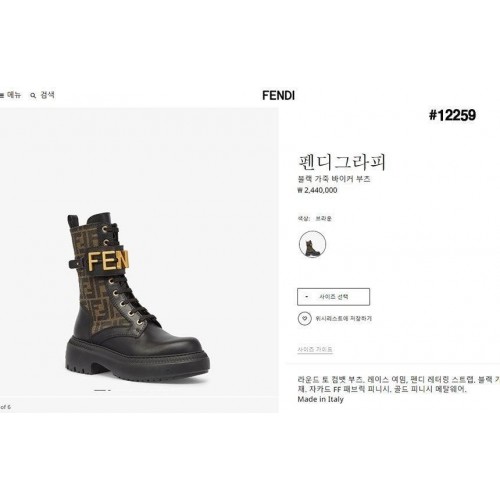Screen dimensions: 500x500
Task: Click the main boot product image
Action: point(137,297)
